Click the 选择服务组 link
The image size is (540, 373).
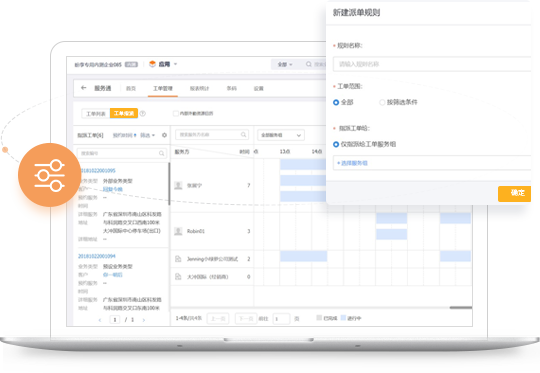point(352,163)
